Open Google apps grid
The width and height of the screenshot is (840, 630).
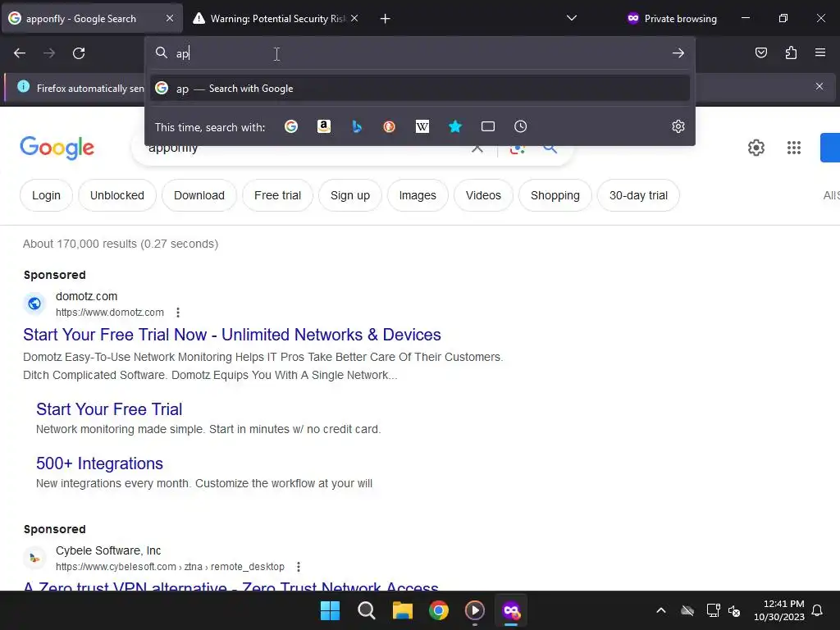tap(794, 148)
